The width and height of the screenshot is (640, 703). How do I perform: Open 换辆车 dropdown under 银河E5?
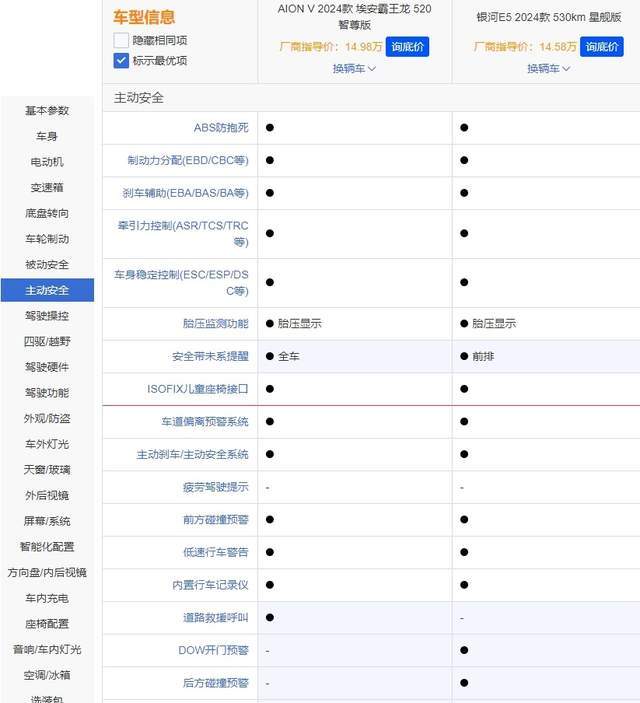pos(548,69)
